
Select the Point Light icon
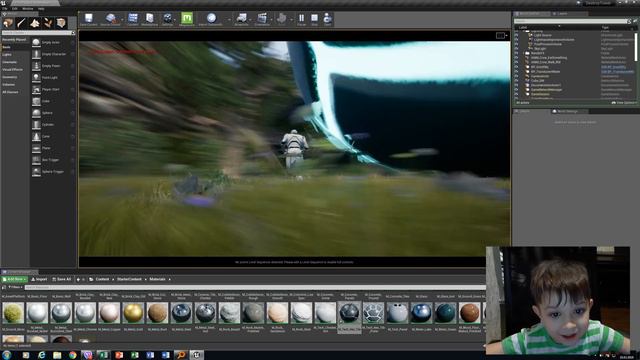click(36, 78)
